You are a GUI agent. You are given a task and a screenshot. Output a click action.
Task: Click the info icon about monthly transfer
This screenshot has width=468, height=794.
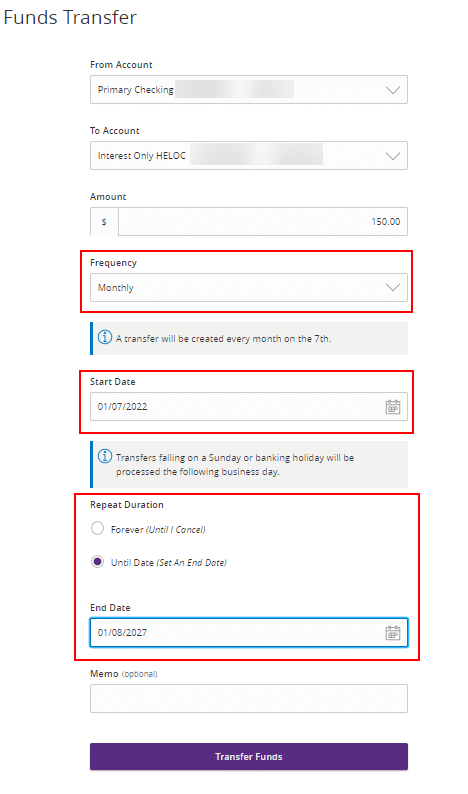(105, 337)
